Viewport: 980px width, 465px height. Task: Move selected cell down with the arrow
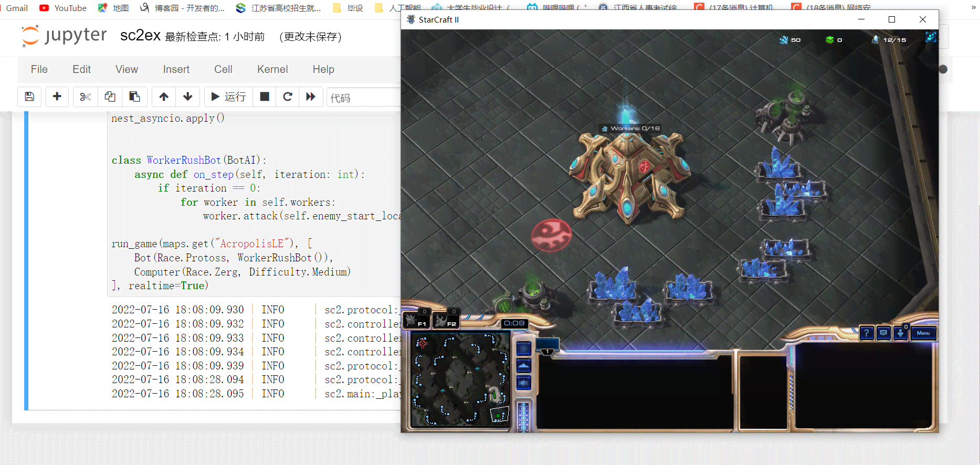click(x=187, y=97)
